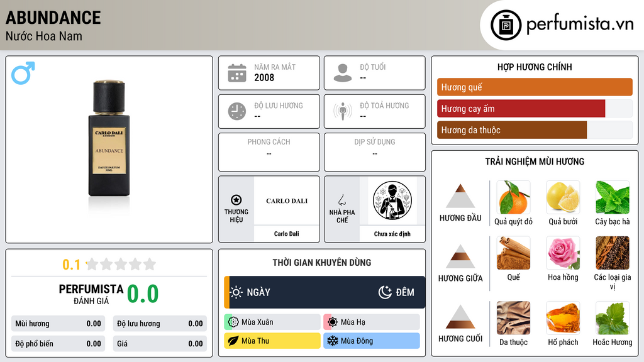The image size is (644, 362).
Task: Click the Hoa hồng note image
Action: click(x=563, y=253)
